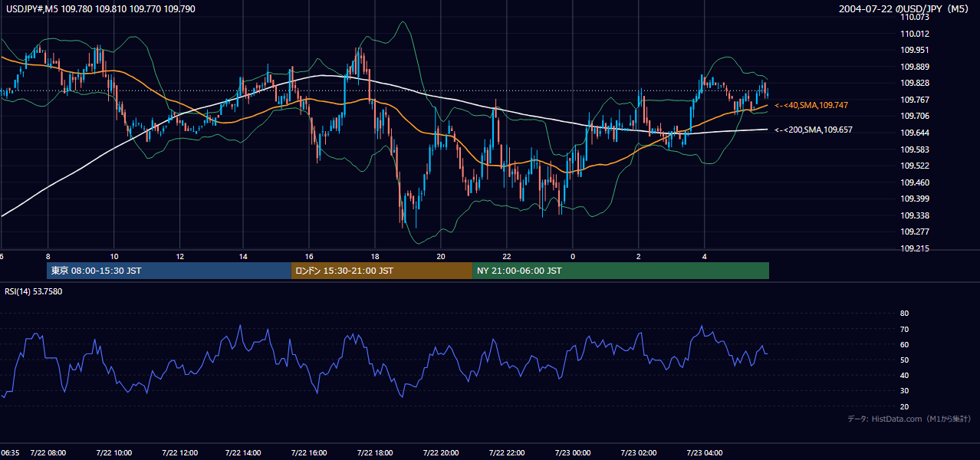Screen dimensions: 980x460
Task: Click the 7/23 00:00 date label
Action: coord(573,453)
